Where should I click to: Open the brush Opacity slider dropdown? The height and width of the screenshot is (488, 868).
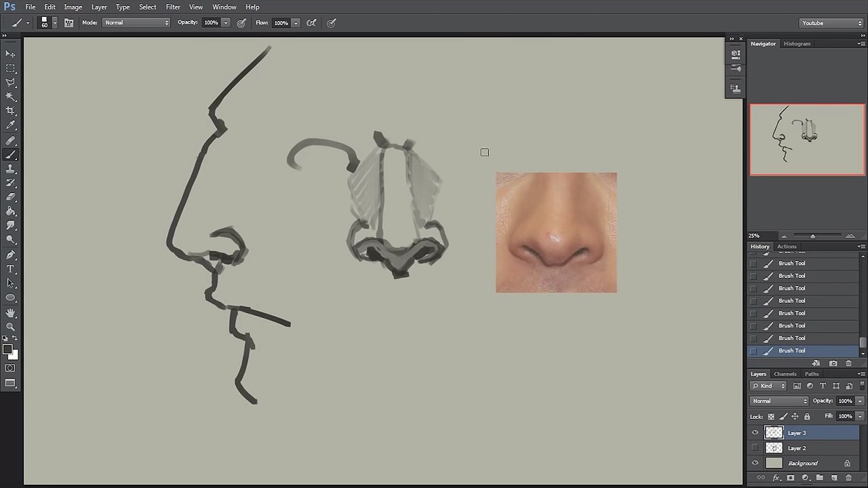(x=226, y=23)
